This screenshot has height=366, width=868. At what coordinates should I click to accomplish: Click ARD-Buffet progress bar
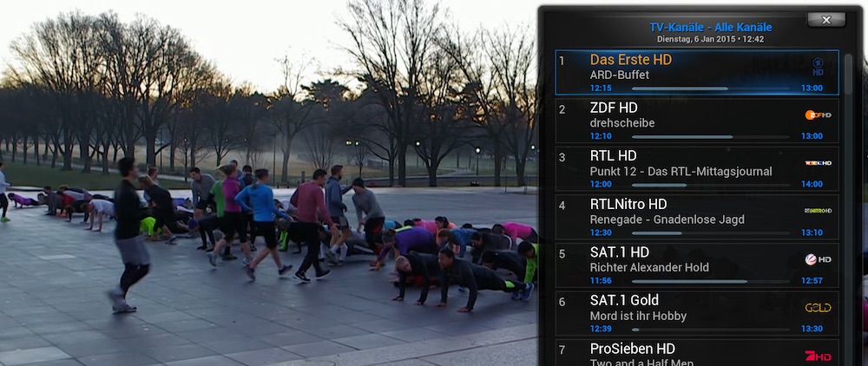711,88
